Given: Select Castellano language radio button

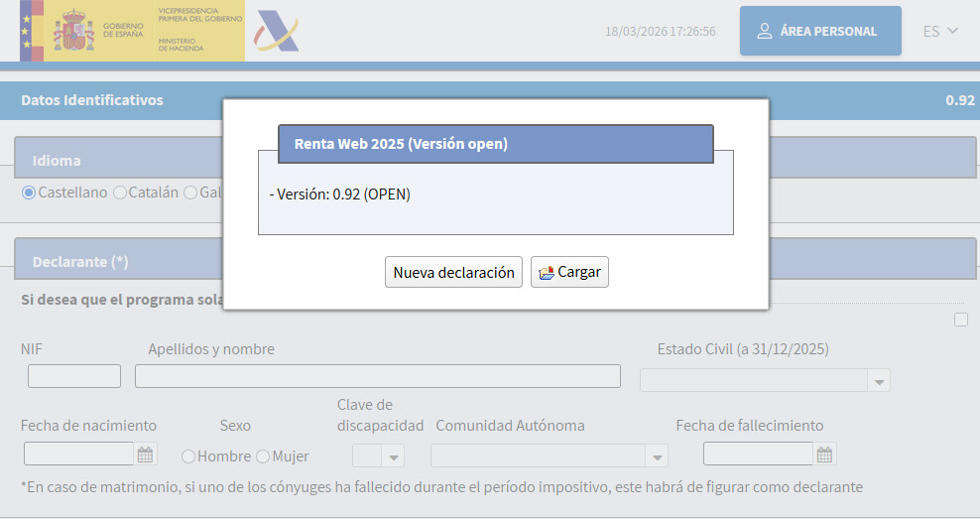Looking at the screenshot, I should click(28, 193).
